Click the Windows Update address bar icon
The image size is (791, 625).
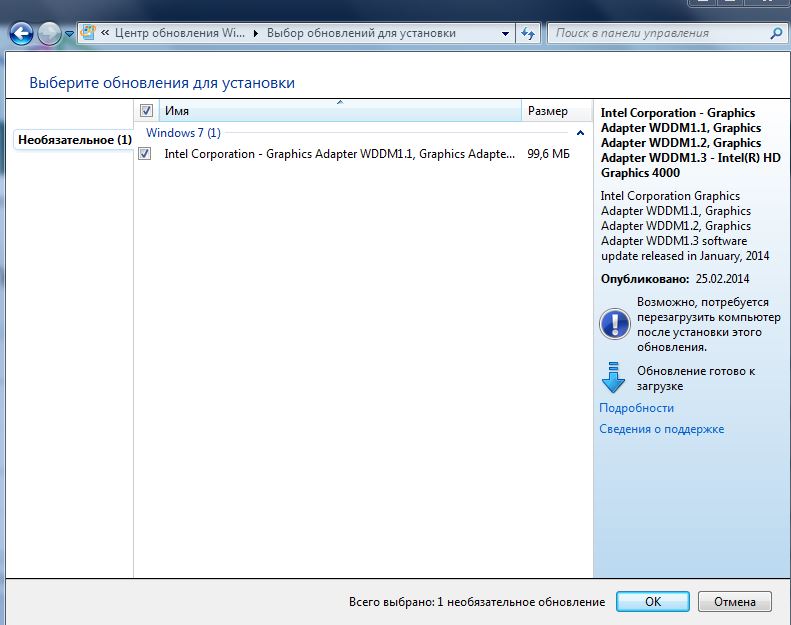click(x=88, y=33)
